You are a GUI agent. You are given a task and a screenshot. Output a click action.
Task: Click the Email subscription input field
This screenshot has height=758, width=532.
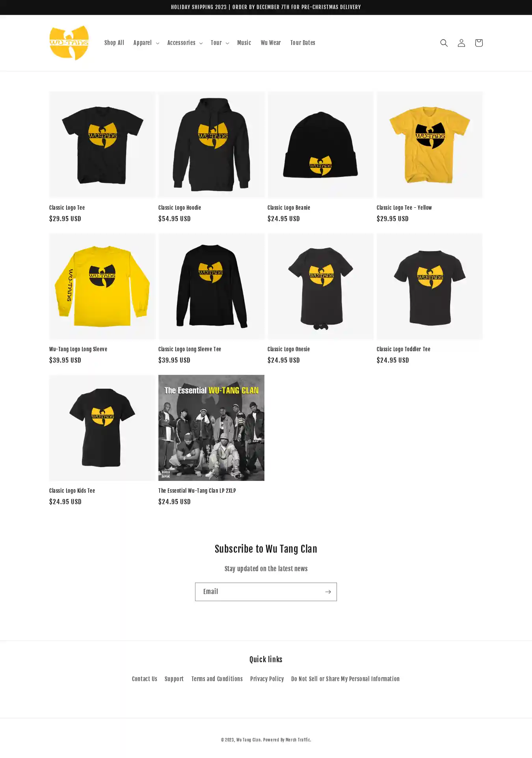[259, 592]
